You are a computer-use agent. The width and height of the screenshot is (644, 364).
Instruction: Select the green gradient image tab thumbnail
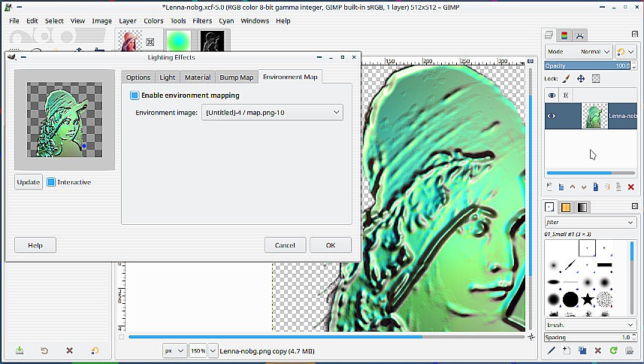click(x=179, y=41)
